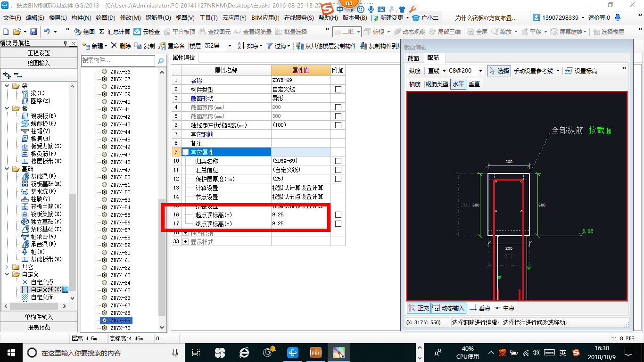Image resolution: width=644 pixels, height=362 pixels.
Task: Collapse 其它属性 property section
Action: [185, 152]
